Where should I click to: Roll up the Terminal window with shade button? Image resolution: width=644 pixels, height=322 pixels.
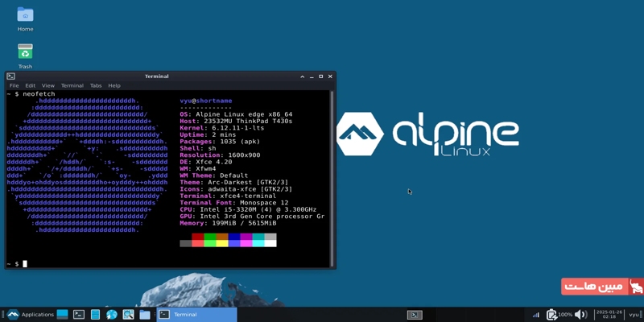(303, 76)
